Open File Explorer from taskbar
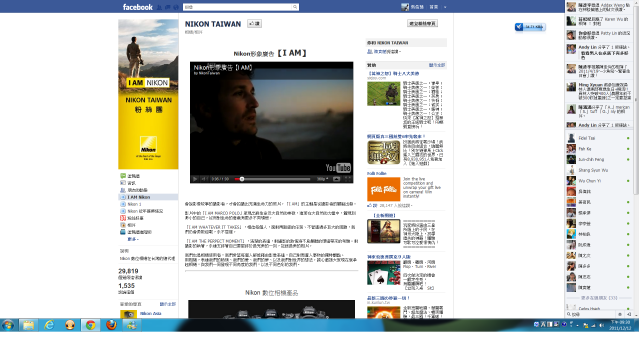This screenshot has height=360, width=640. click(29, 325)
